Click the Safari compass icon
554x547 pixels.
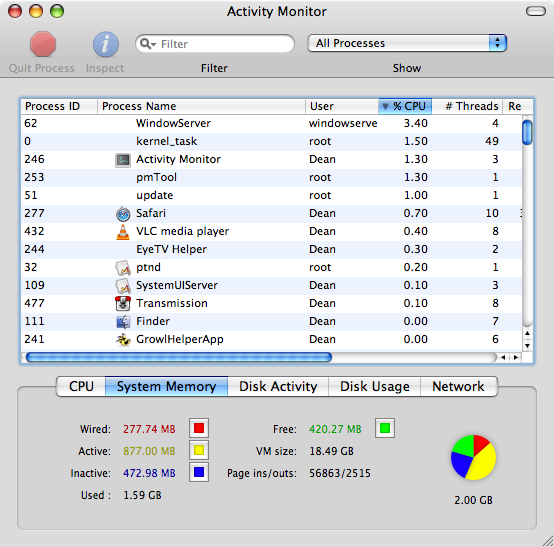point(123,214)
